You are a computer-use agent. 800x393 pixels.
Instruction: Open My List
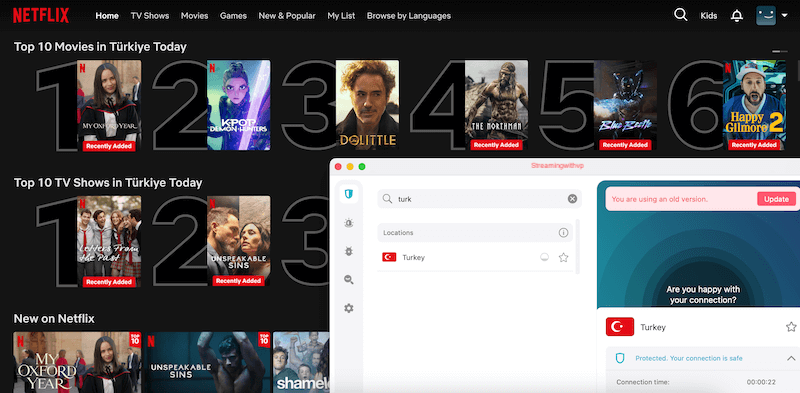click(341, 16)
